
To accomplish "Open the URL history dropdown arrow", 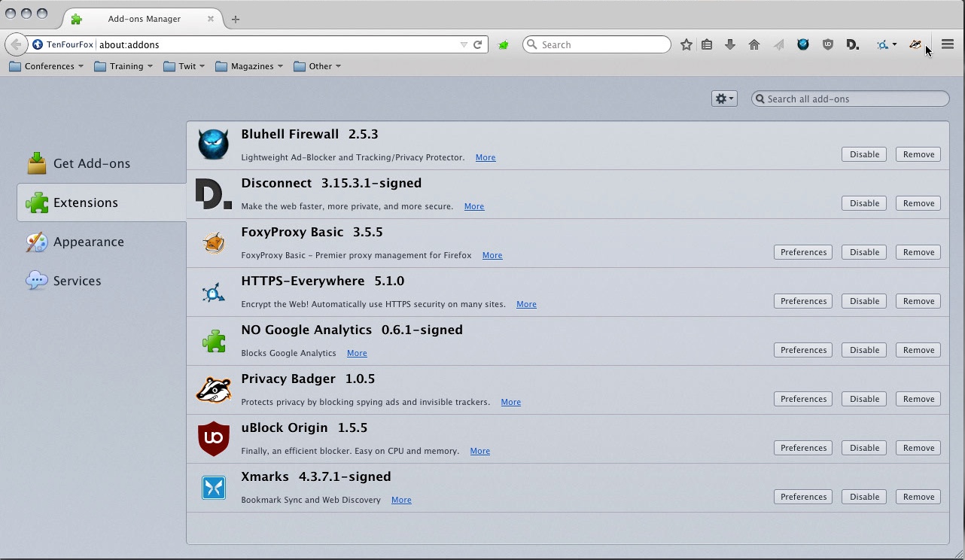I will (464, 44).
